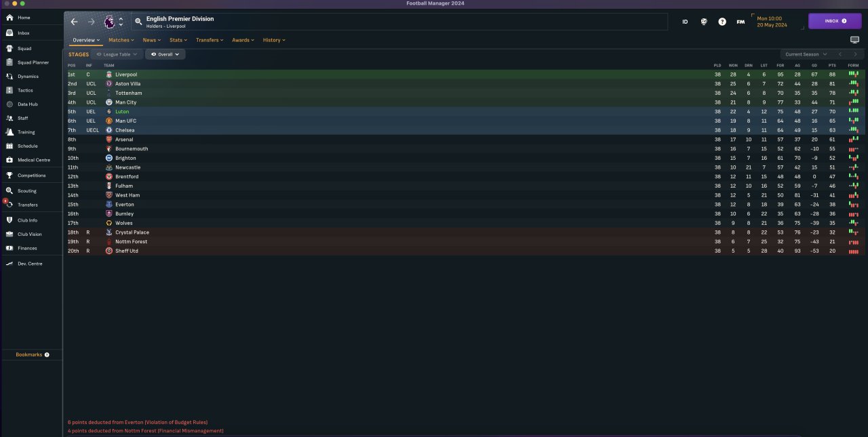Go back using the back arrow
Image resolution: width=868 pixels, height=437 pixels.
75,22
